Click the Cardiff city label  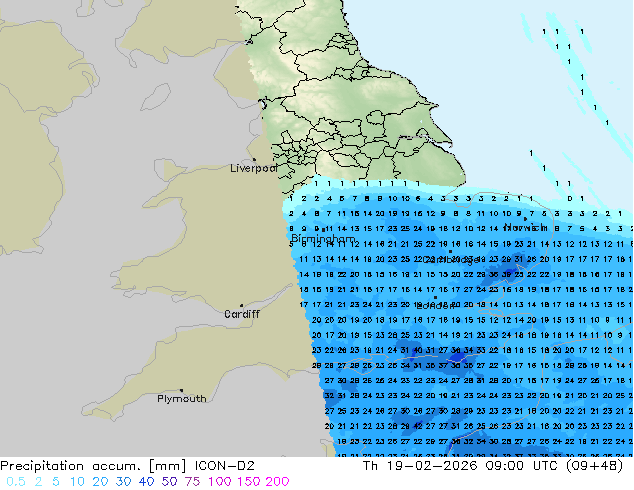(242, 314)
